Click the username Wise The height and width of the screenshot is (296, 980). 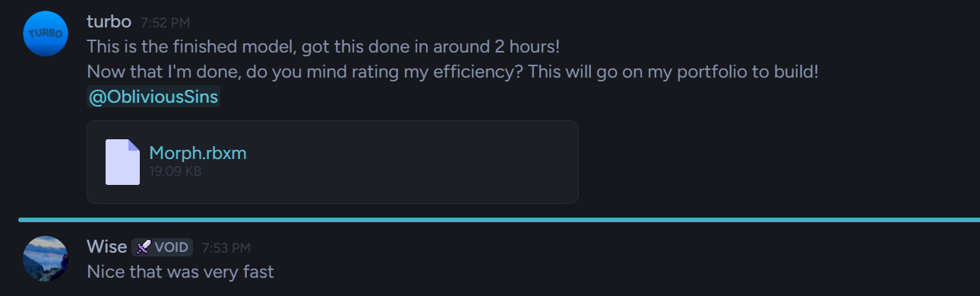(106, 247)
